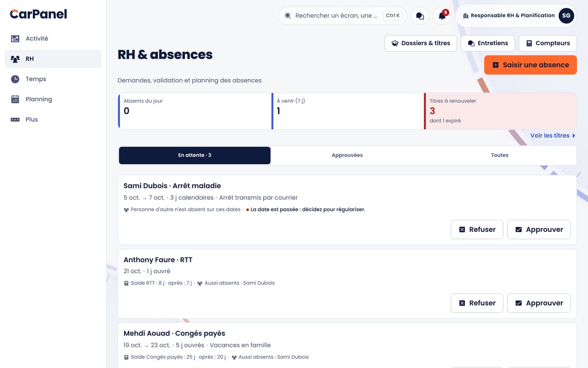
Task: Open the messages chat bubble icon
Action: point(420,16)
